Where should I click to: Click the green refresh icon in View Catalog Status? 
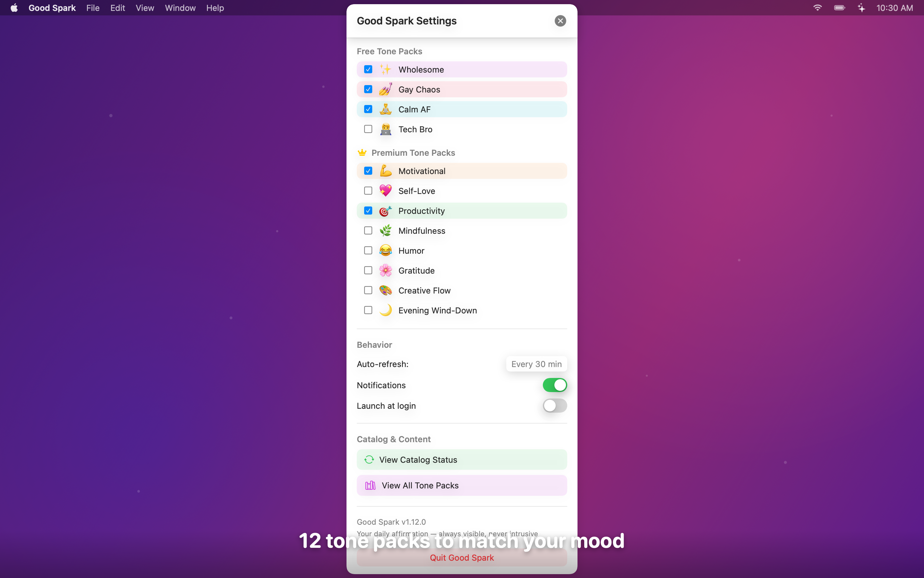click(x=369, y=460)
